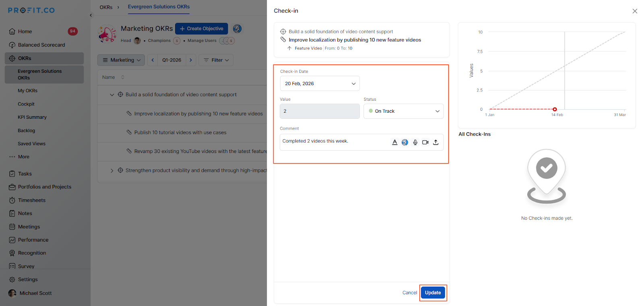Click the 94 notifications badge

(72, 31)
